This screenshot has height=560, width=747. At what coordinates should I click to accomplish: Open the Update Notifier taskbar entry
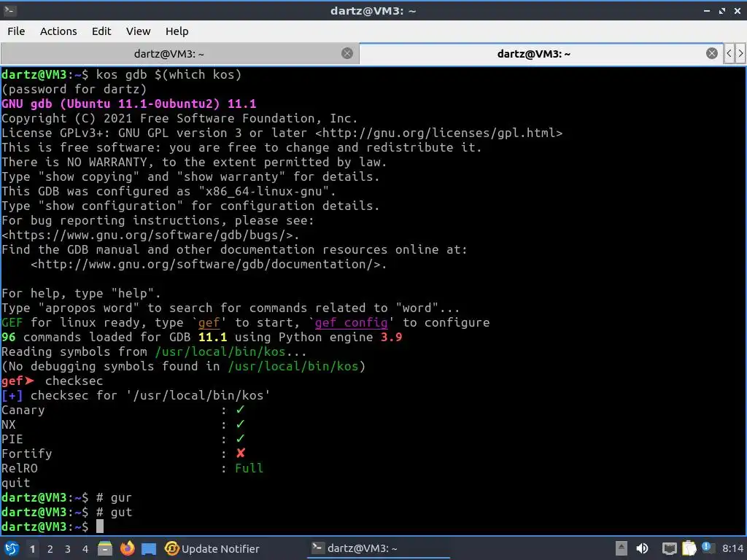[x=212, y=548]
